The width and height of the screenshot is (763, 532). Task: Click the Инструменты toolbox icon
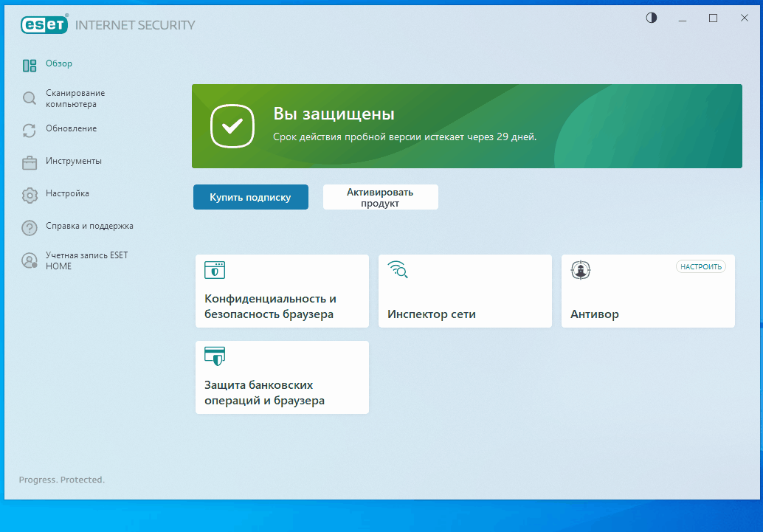click(30, 162)
